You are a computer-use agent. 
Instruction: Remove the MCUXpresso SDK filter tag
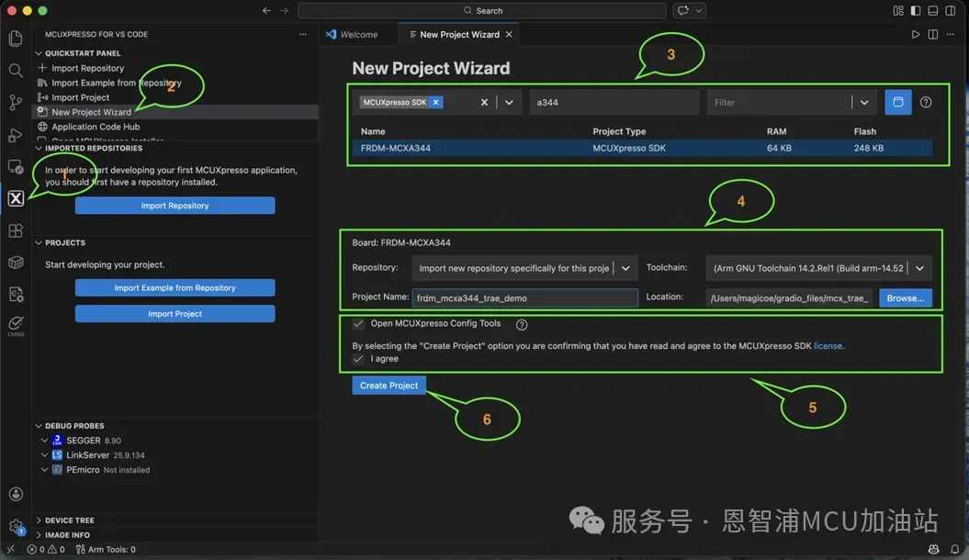[x=435, y=102]
